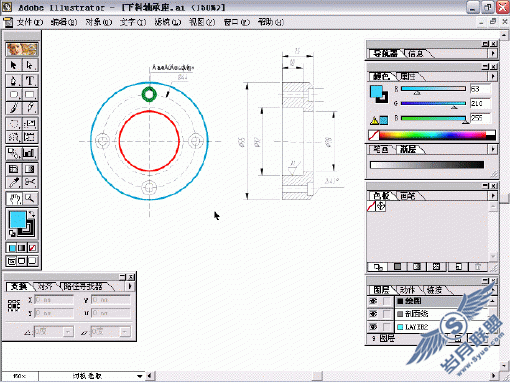This screenshot has height=383, width=510.
Task: Choose the Direct Selection arrow tool
Action: [30, 65]
